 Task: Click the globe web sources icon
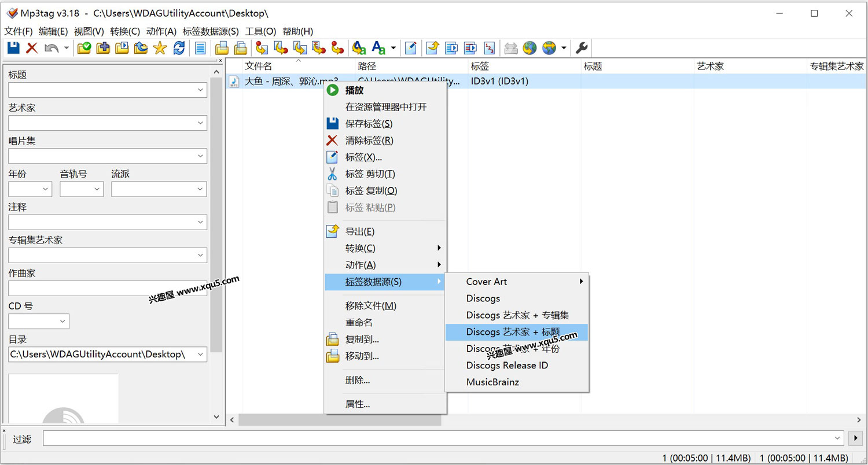(529, 48)
